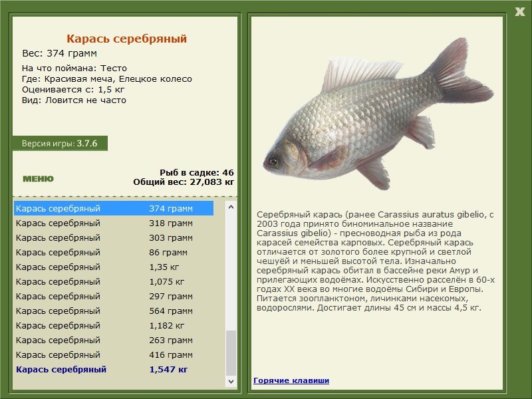Highlight the 1,075 кг fish entry
Image resolution: width=532 pixels, height=399 pixels.
[113, 282]
